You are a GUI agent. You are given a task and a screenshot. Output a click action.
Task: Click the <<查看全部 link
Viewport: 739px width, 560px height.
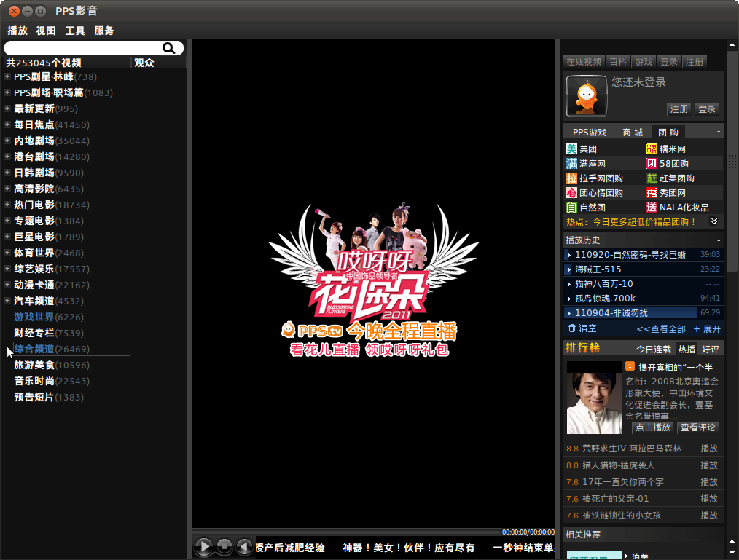(661, 328)
